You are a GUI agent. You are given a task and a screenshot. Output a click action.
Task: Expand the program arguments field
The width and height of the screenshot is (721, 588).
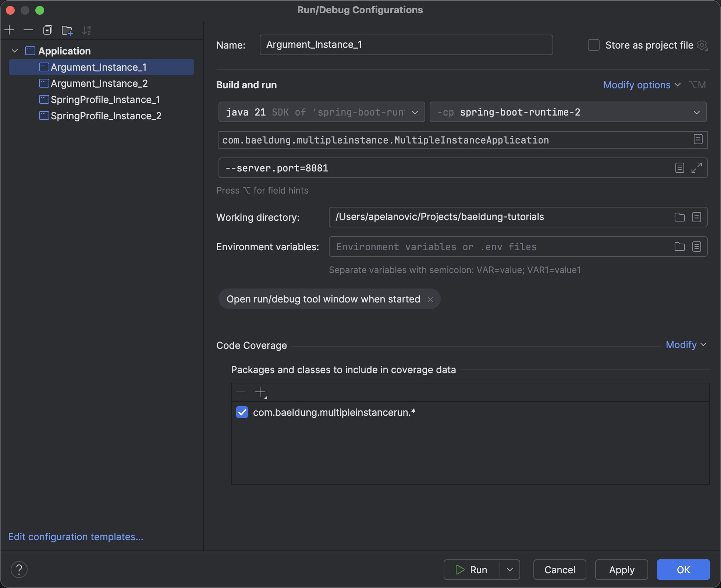pos(696,168)
